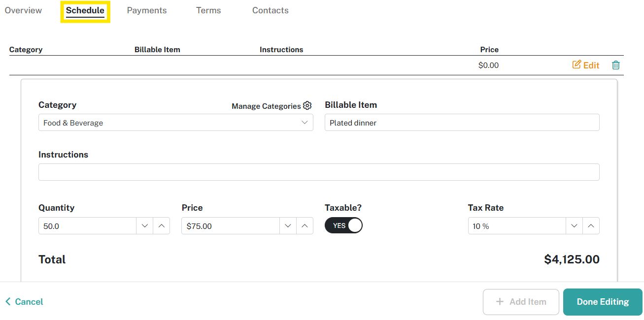
Task: Click the Add Item button
Action: click(x=521, y=302)
